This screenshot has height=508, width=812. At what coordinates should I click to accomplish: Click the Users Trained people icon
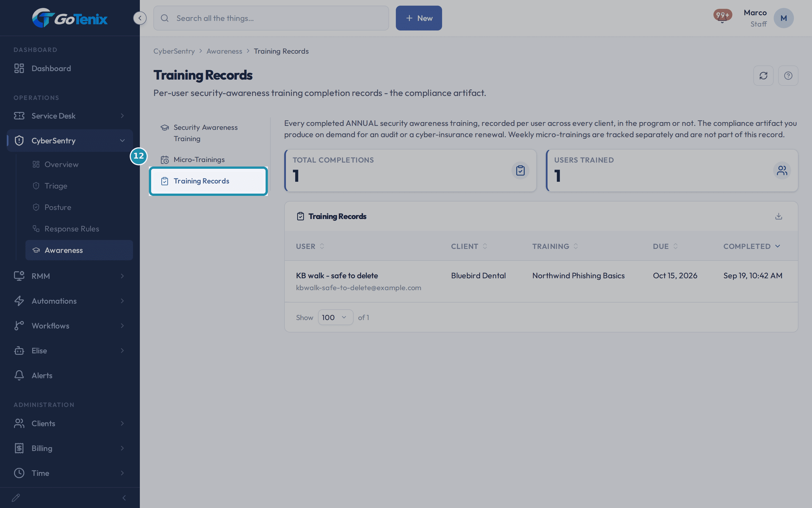(782, 170)
